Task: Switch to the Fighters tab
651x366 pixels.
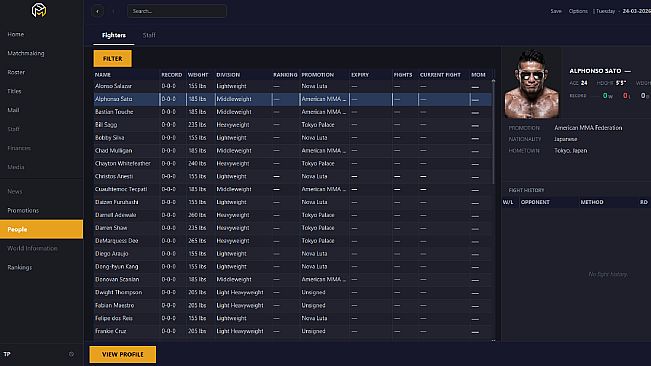Action: (x=114, y=35)
